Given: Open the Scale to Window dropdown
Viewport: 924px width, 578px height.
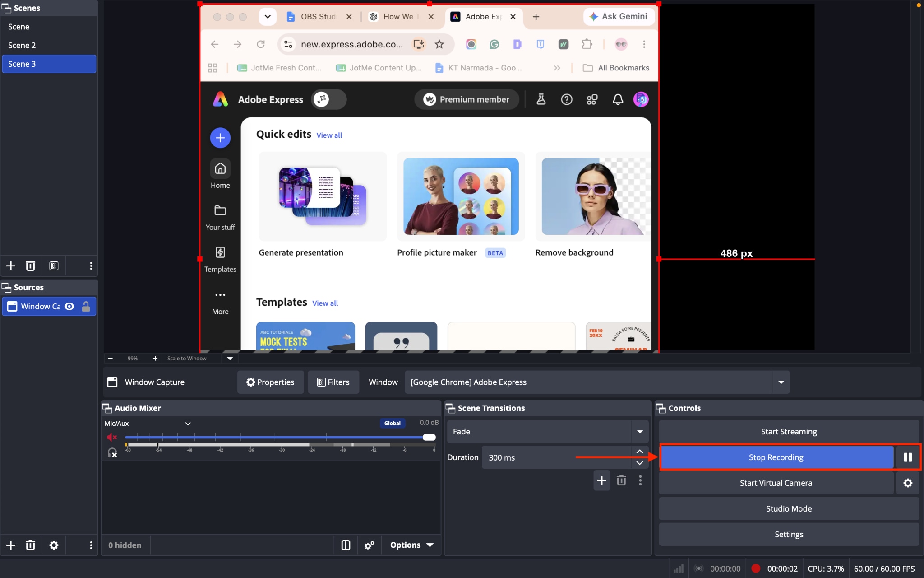Looking at the screenshot, I should point(230,358).
